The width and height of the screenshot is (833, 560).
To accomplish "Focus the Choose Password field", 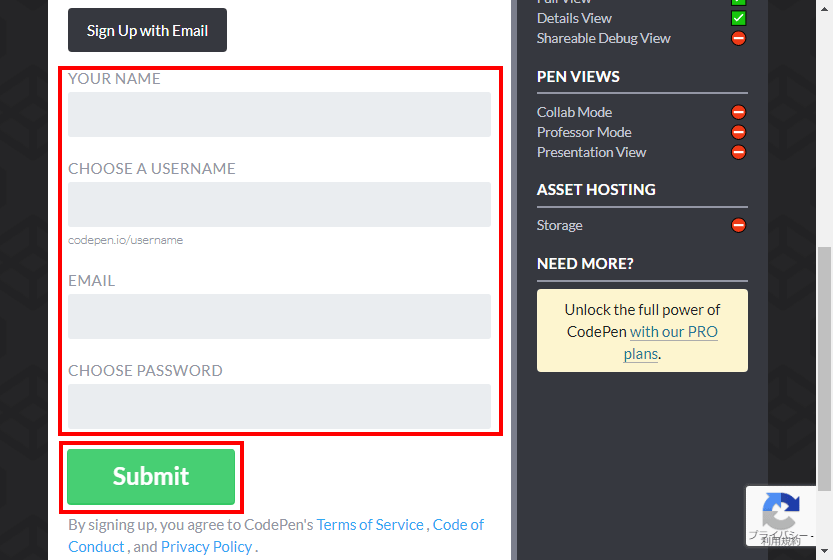I will coord(279,406).
